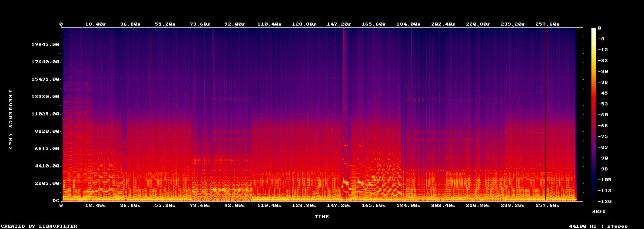Select 184.00s on the upper time axis
The height and width of the screenshot is (229, 644).
(408, 24)
